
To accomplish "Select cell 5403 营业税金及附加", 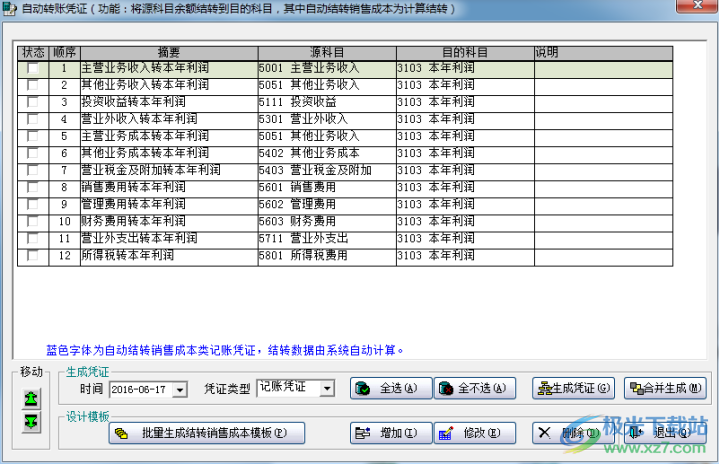I will tap(327, 170).
